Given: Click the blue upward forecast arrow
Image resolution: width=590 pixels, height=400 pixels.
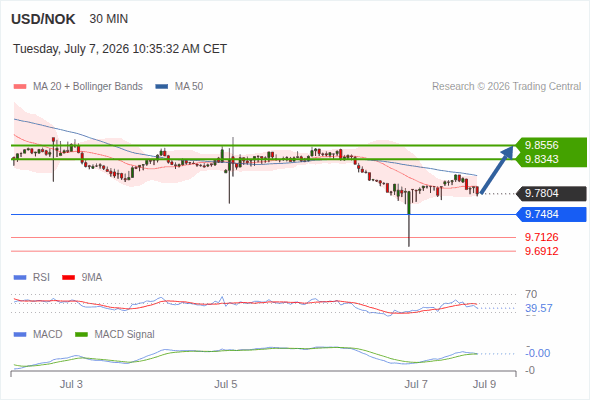Looking at the screenshot, I should (x=497, y=170).
